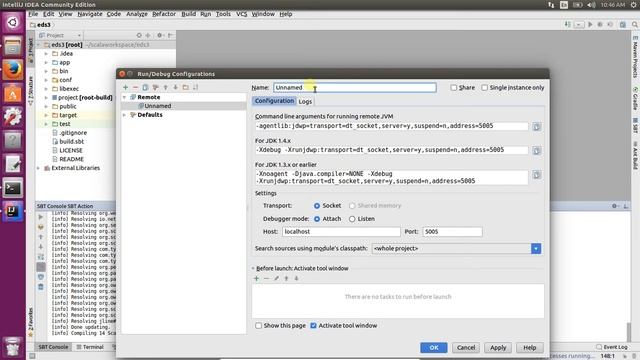This screenshot has height=360, width=640.
Task: Expand the app folder
Action: [x=46, y=62]
